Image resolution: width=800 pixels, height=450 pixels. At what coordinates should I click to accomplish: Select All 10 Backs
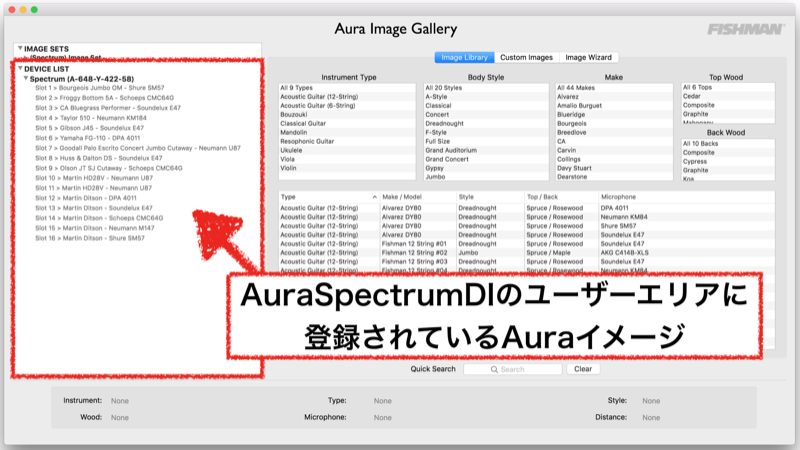(728, 144)
